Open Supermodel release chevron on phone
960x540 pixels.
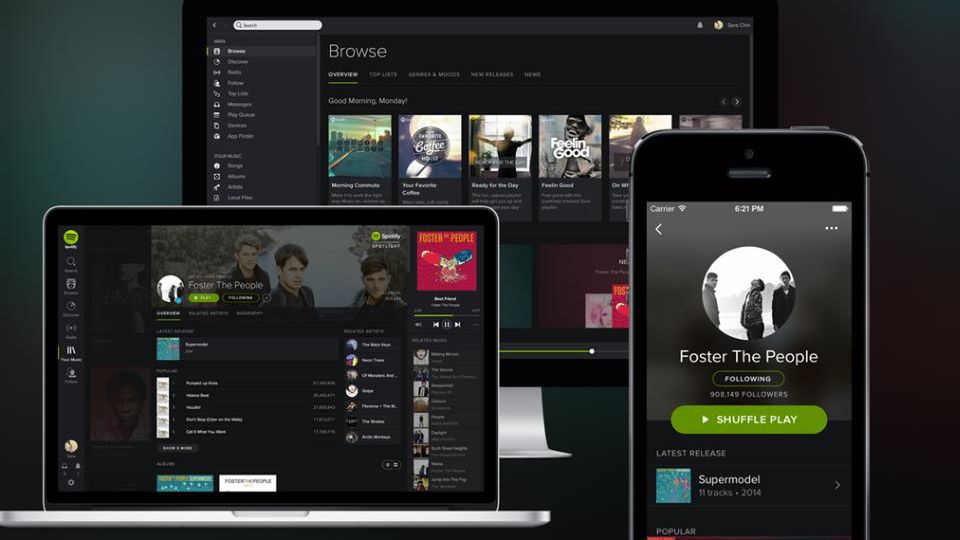point(837,485)
